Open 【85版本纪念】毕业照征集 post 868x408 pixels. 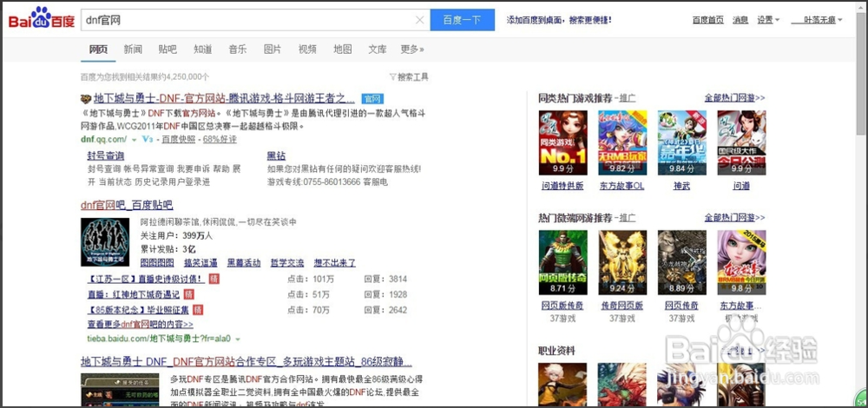click(x=138, y=310)
